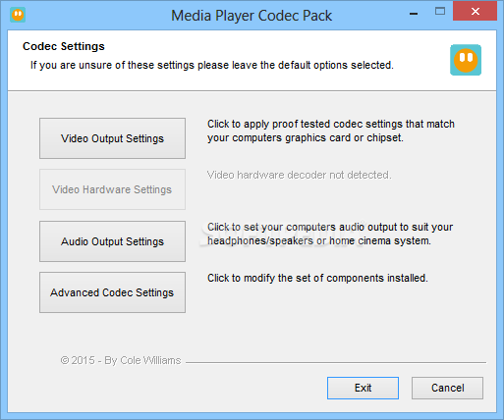
Task: Click the greyed-out Video Hardware Settings button
Action: (x=112, y=189)
